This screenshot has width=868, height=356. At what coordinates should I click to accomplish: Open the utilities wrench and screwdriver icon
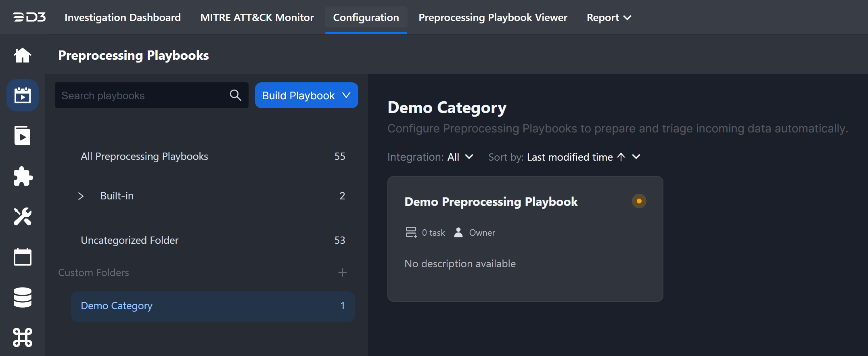tap(23, 217)
